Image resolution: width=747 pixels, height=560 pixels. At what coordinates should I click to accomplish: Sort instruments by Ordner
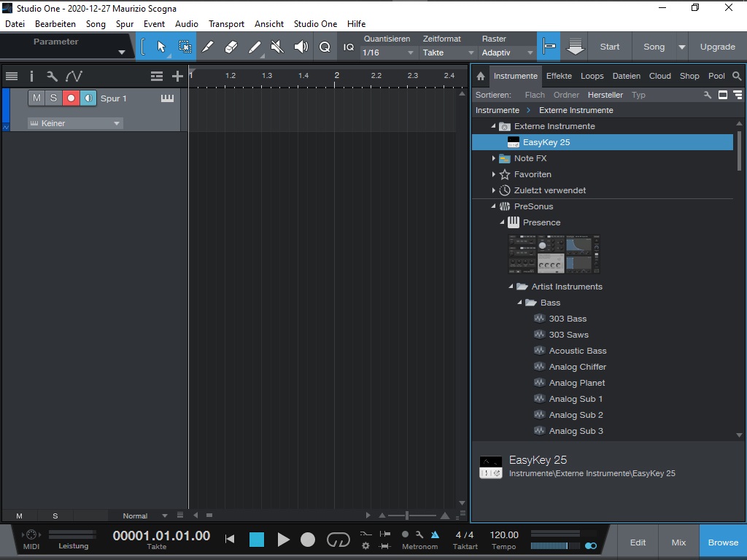(x=566, y=95)
